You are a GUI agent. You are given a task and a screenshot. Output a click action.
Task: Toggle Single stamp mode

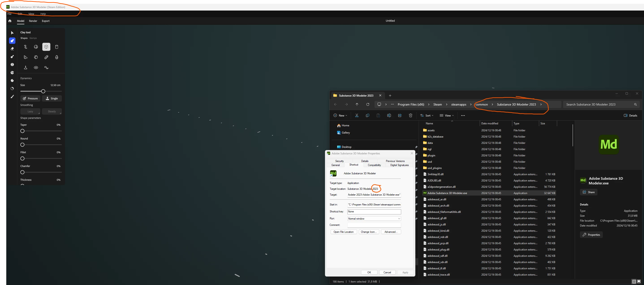[x=52, y=99]
